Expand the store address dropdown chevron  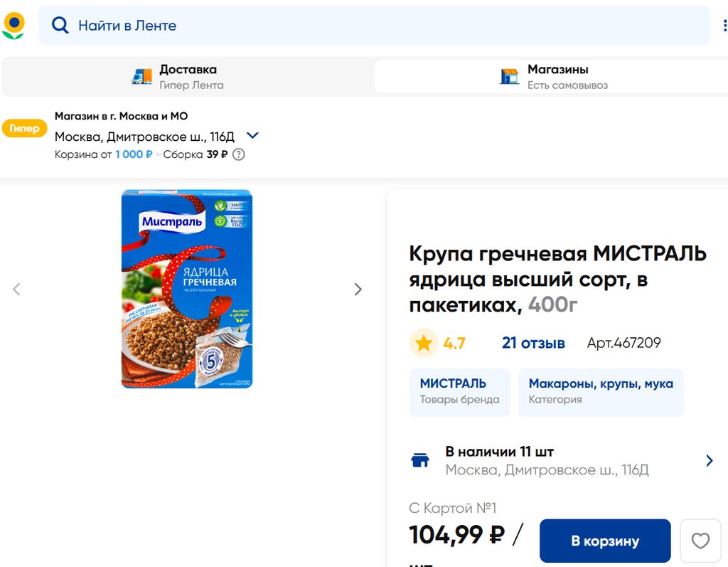click(252, 135)
